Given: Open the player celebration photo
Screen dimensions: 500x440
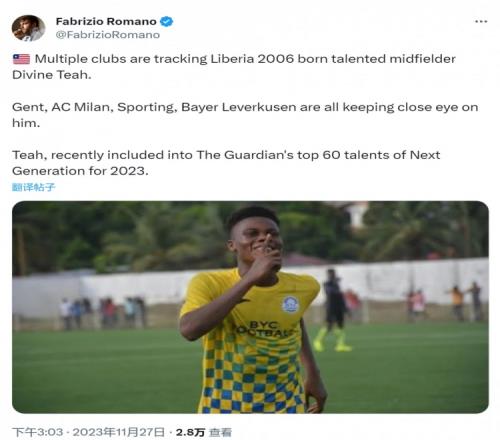Looking at the screenshot, I should pyautogui.click(x=250, y=307).
